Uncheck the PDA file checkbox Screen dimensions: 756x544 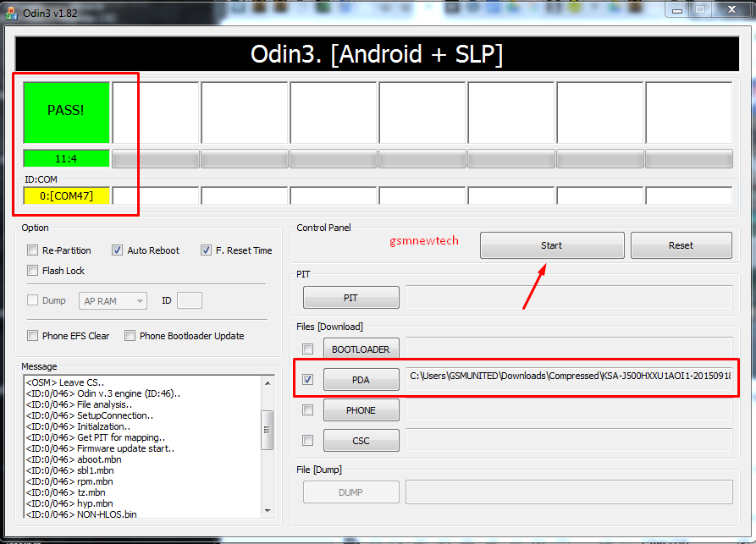(307, 380)
